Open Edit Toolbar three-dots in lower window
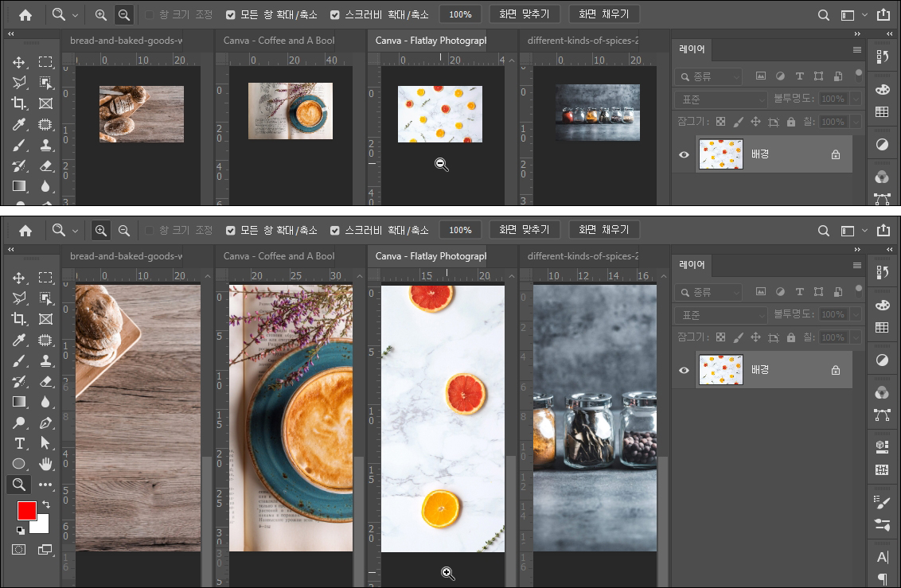 pyautogui.click(x=45, y=485)
